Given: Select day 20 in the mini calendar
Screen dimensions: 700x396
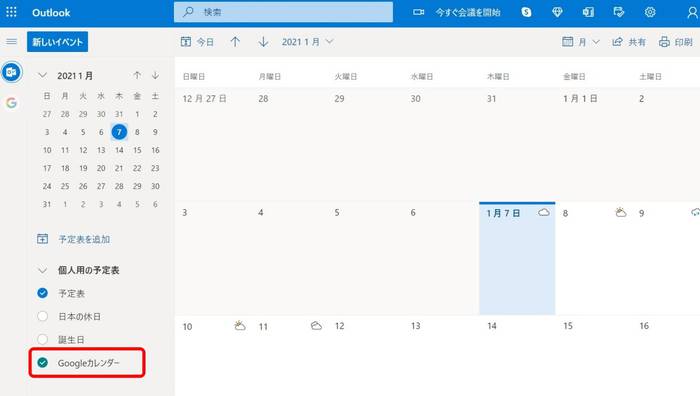Looking at the screenshot, I should click(101, 168).
